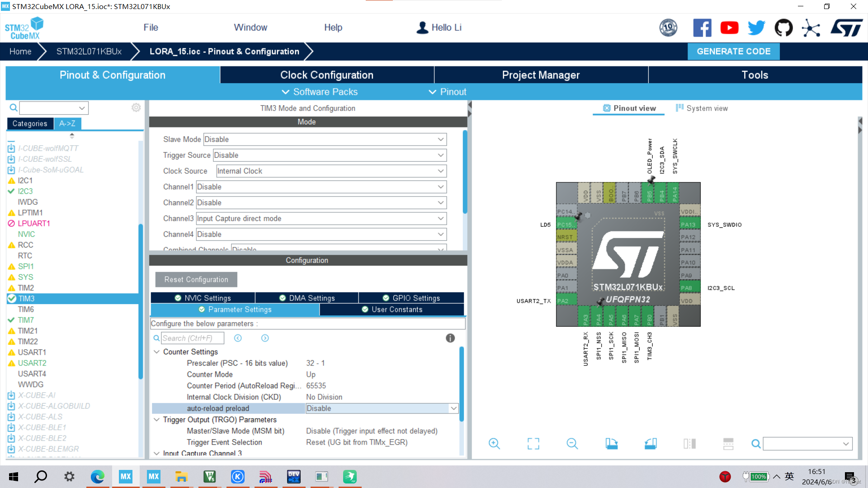Rotate chip view counter-clockwise icon
This screenshot has height=488, width=868.
(651, 444)
